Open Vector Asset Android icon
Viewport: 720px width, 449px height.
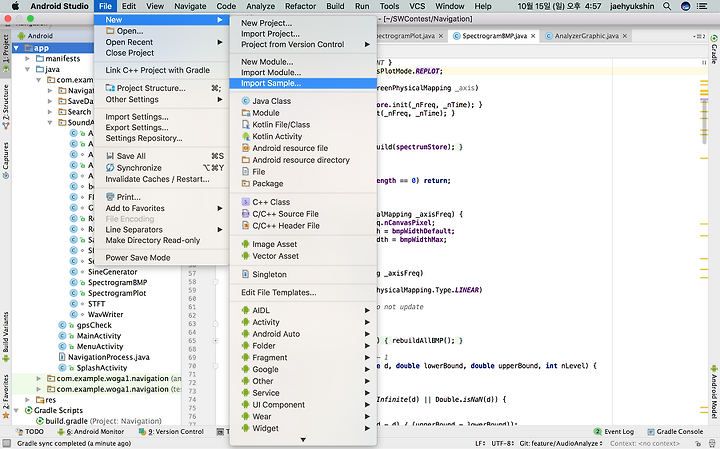pos(246,256)
